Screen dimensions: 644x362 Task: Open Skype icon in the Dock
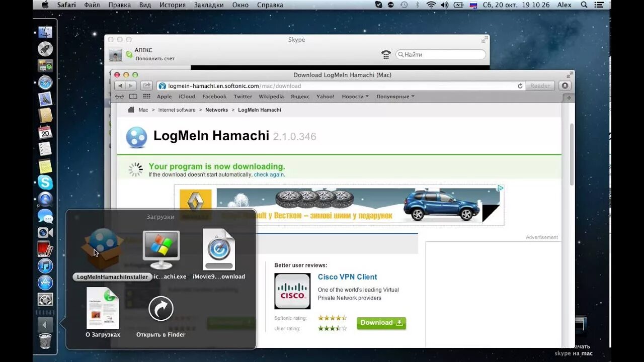(45, 183)
